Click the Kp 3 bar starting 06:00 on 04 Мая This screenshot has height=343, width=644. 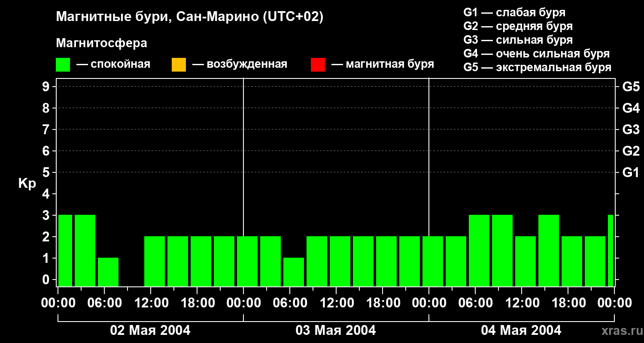click(479, 250)
